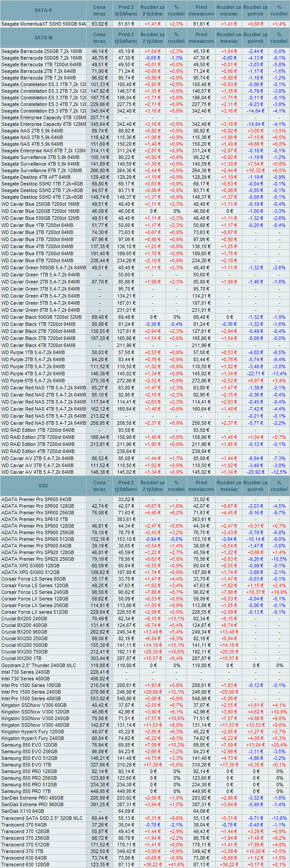Screen dimensions: 290x868
Task: Select WD Caviar Black 500GB 7200ot 32MB
Action: pos(41,317)
